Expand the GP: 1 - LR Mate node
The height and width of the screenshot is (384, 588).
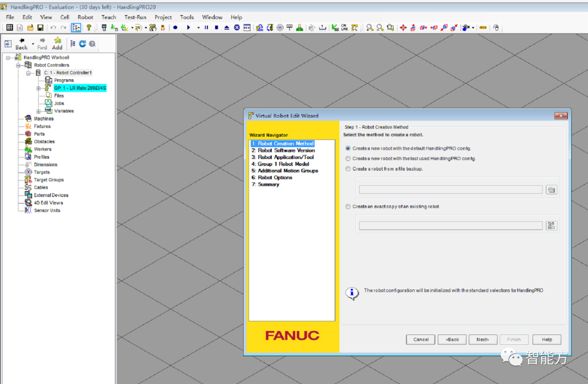(x=38, y=88)
